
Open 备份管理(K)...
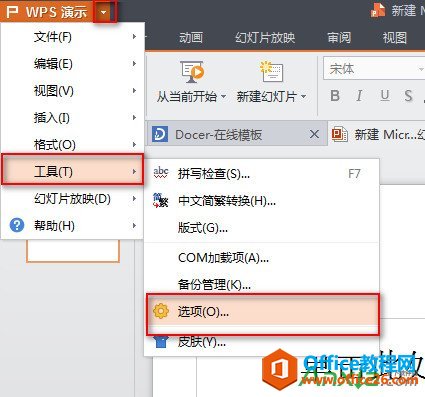point(262,284)
